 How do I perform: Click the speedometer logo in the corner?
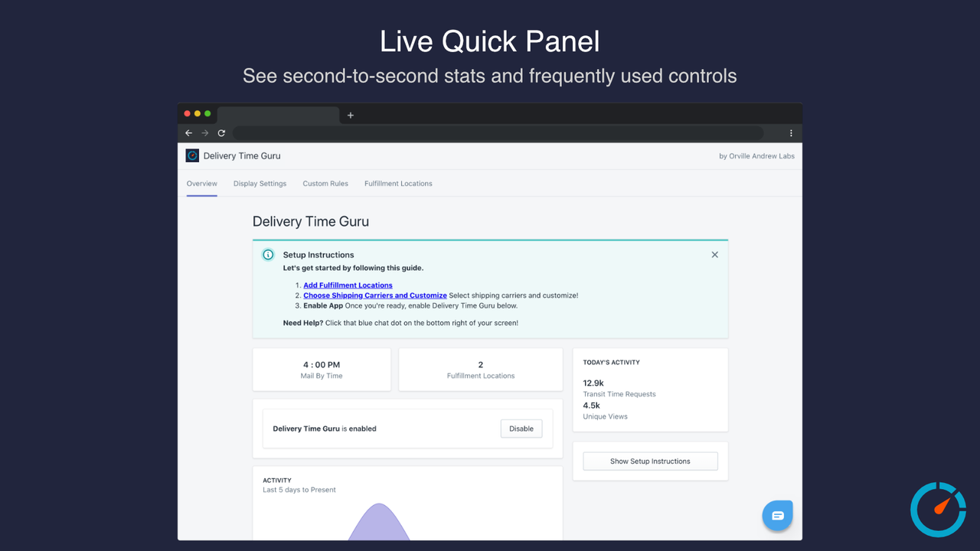click(x=938, y=510)
